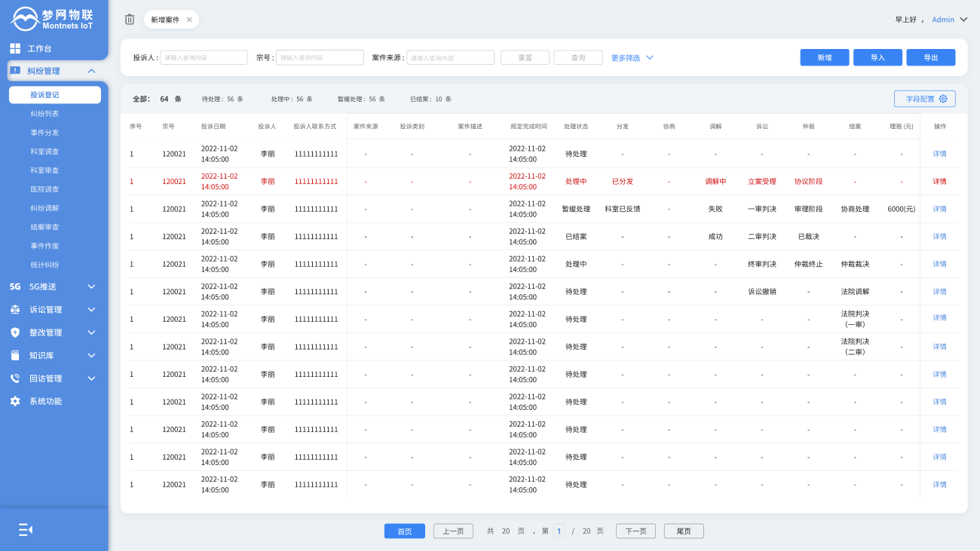The width and height of the screenshot is (980, 551).
Task: Click the 知识库 book icon
Action: [x=15, y=356]
